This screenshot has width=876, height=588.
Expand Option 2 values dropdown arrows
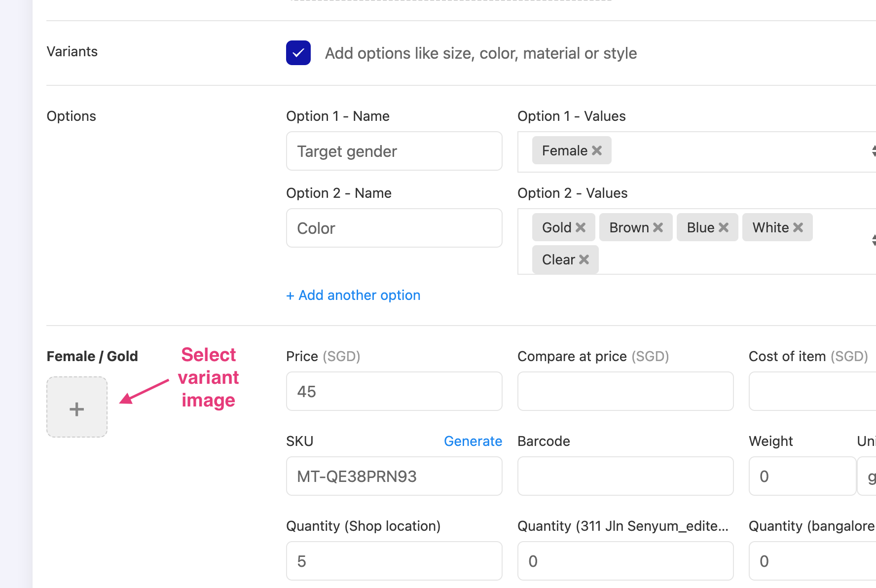point(873,240)
